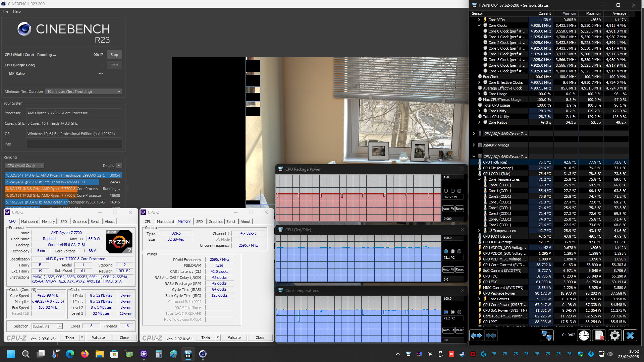Open Tools dropdown arrow in right CPU-Z
Viewport: 644px width, 362px height.
tap(218, 338)
